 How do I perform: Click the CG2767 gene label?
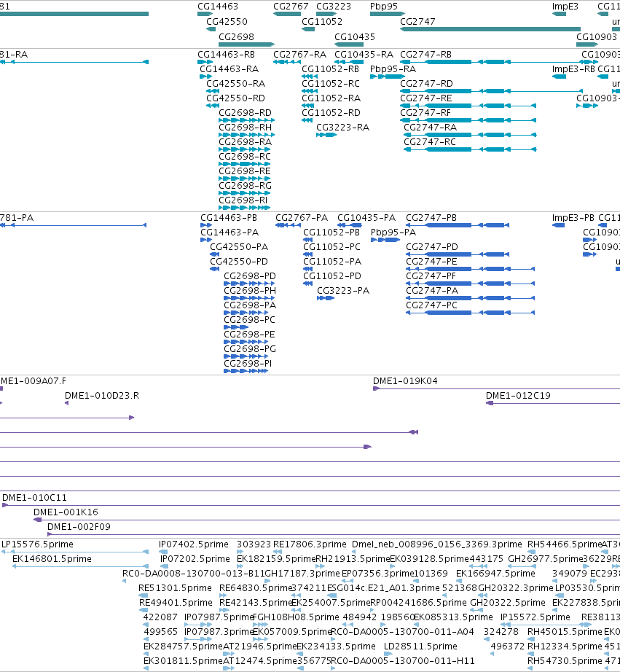pos(291,7)
